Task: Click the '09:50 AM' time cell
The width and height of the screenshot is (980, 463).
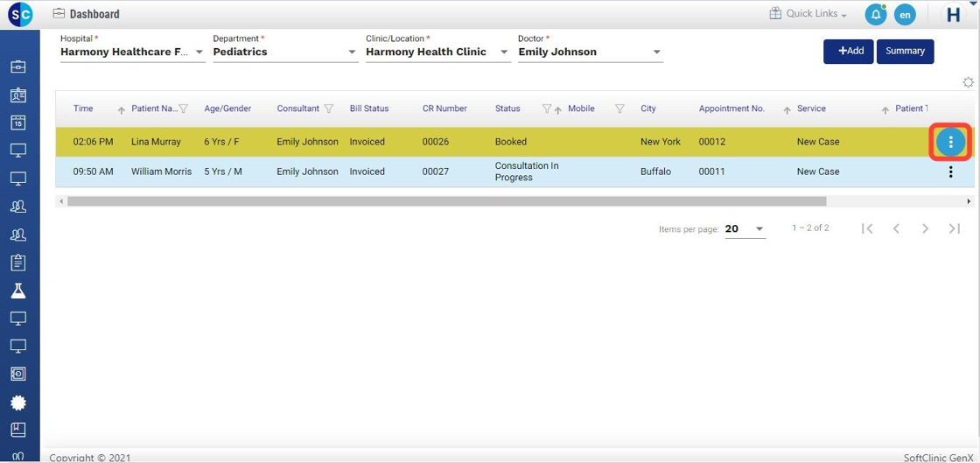Action: (x=93, y=172)
